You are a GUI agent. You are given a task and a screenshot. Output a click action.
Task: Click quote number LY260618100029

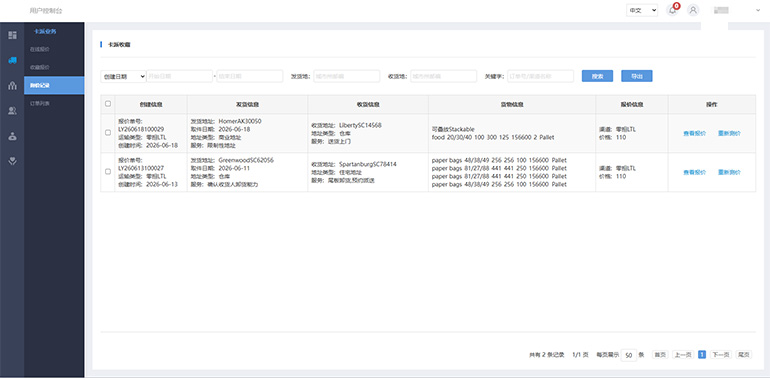(x=141, y=129)
